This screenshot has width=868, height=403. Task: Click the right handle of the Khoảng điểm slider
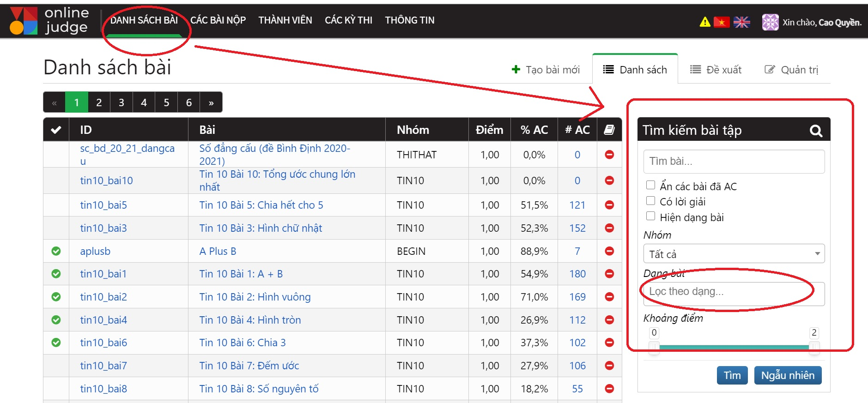pyautogui.click(x=814, y=348)
